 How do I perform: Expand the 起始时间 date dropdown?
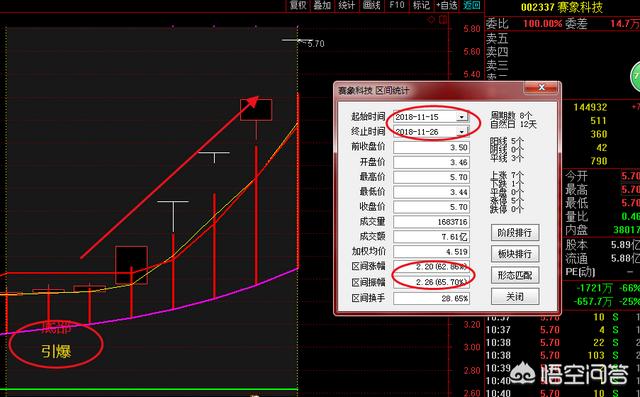pos(461,117)
